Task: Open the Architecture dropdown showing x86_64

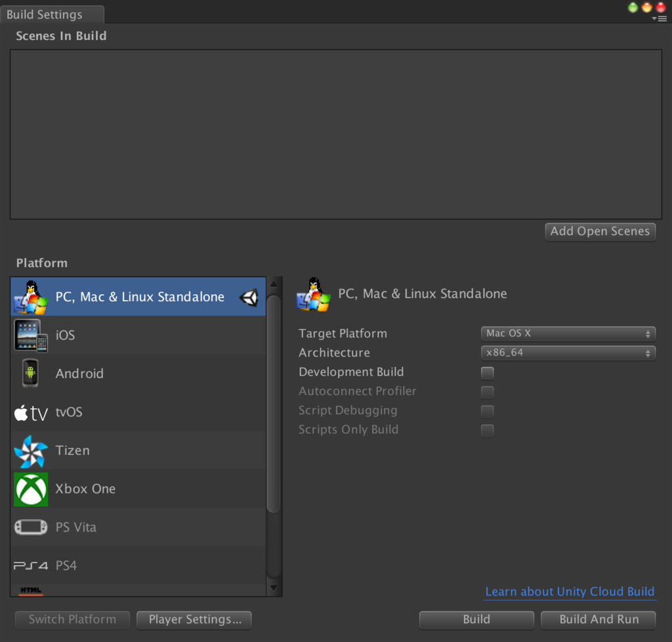Action: [x=568, y=353]
